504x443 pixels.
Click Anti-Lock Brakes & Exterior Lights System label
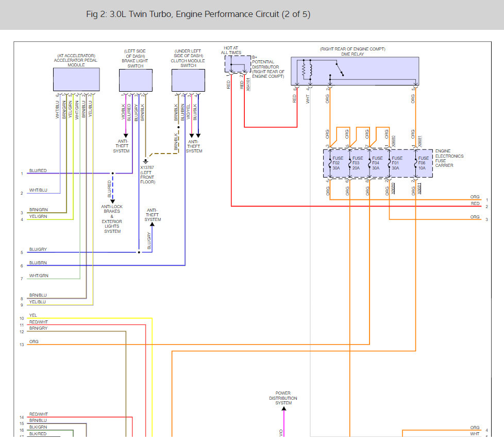112,219
